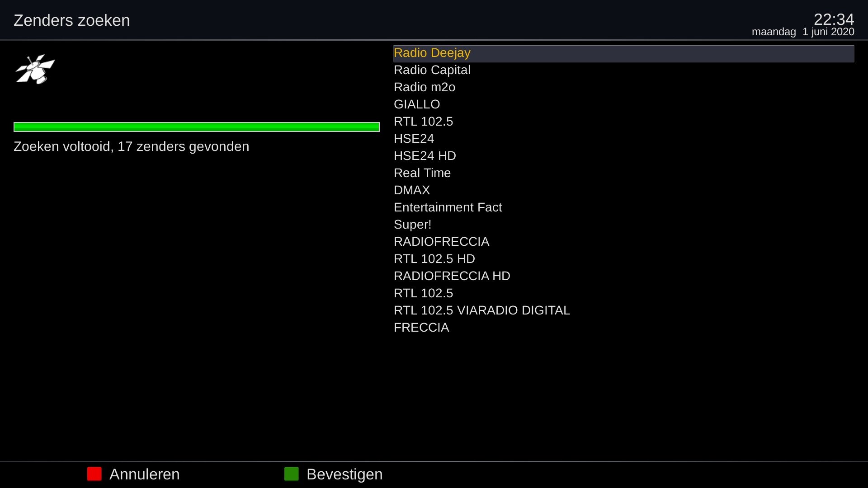Viewport: 868px width, 488px height.
Task: Select Radio Capital in the channel list
Action: tap(624, 70)
